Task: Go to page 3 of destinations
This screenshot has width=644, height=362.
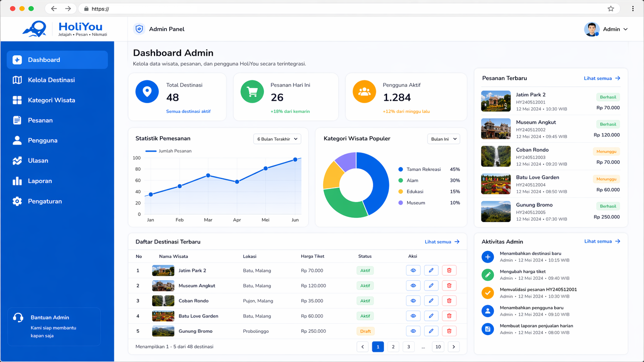Action: pyautogui.click(x=409, y=347)
